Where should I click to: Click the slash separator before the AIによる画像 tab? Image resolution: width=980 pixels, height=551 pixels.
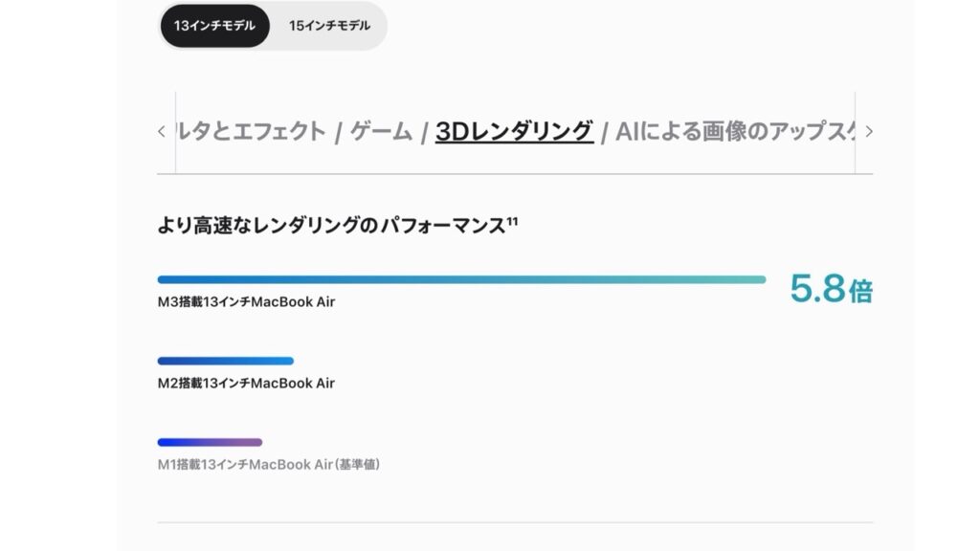pos(604,133)
